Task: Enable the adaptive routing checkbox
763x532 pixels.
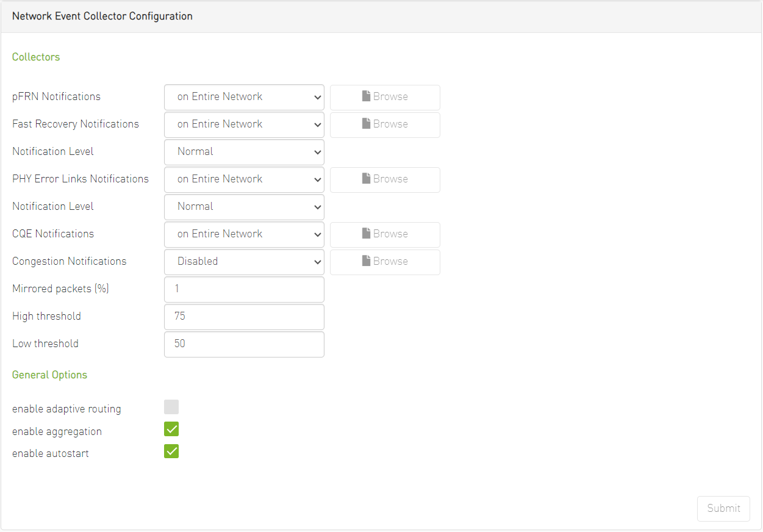Action: point(171,408)
